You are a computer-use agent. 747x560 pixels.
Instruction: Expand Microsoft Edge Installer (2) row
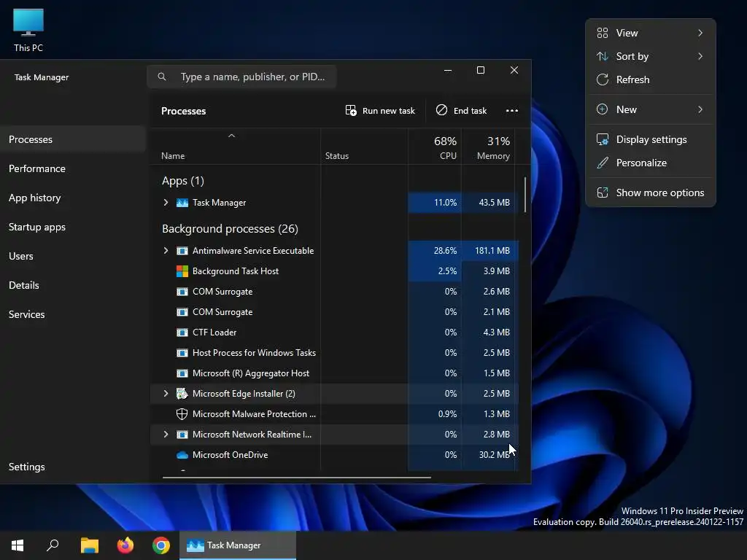point(166,393)
